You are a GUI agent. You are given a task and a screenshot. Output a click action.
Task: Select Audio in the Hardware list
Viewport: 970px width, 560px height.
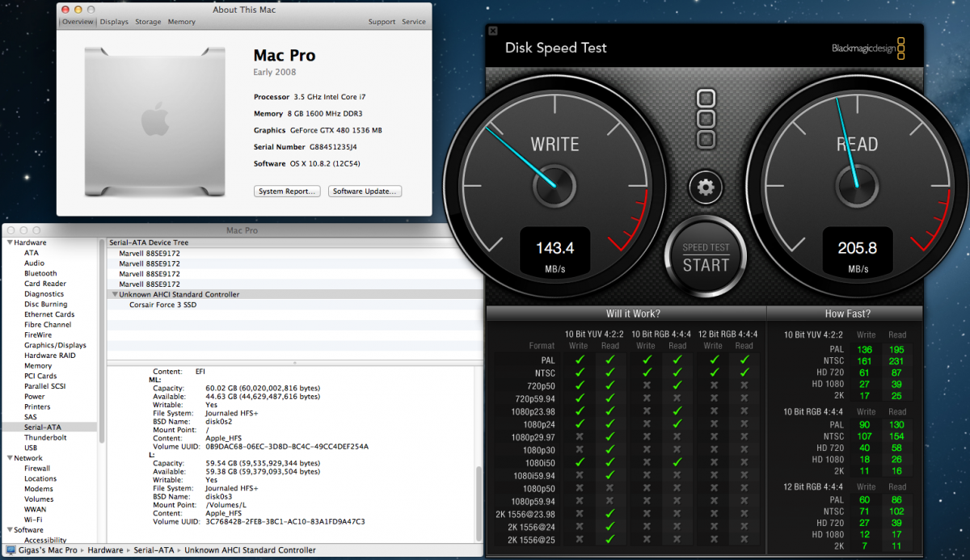pyautogui.click(x=34, y=263)
